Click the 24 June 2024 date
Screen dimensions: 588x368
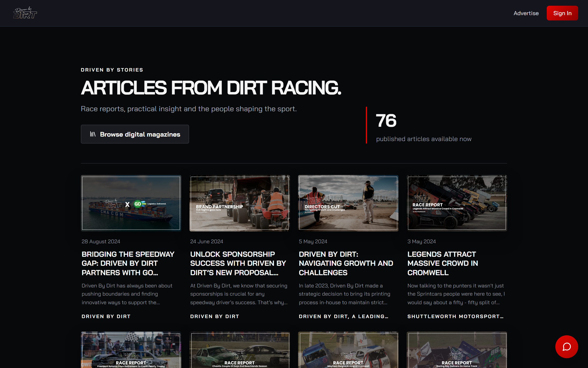[207, 241]
